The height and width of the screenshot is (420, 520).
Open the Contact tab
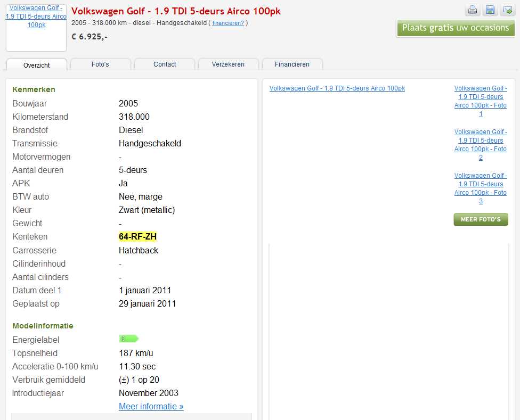[x=165, y=64]
